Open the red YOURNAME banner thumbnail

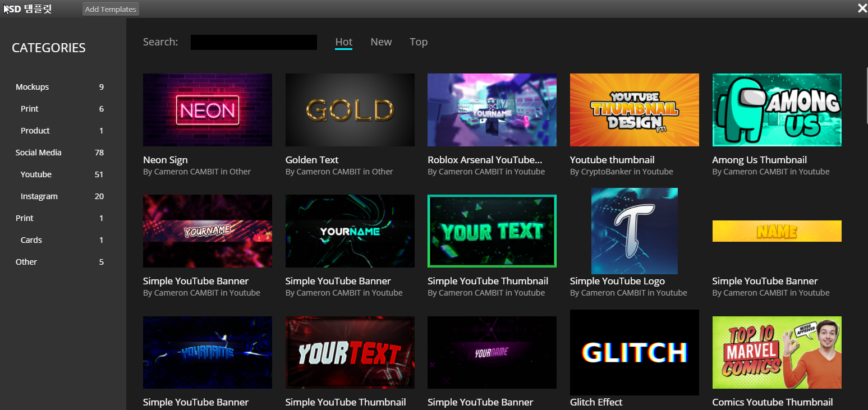pyautogui.click(x=208, y=231)
